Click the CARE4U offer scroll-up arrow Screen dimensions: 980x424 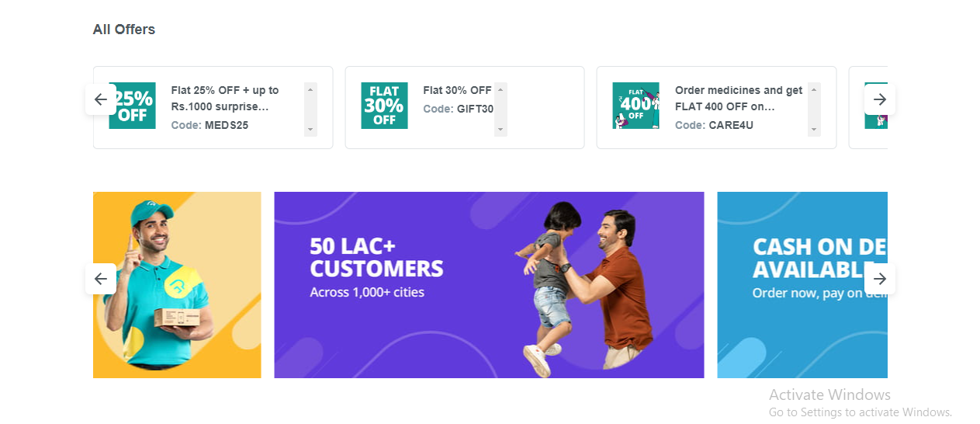click(x=814, y=89)
